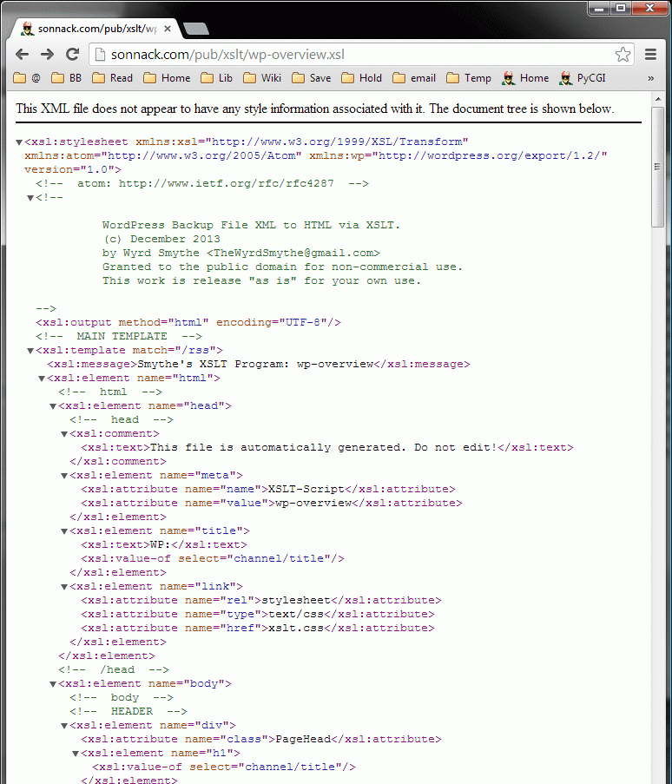
Task: Open the Wiki bookmarks folder
Action: [x=262, y=78]
